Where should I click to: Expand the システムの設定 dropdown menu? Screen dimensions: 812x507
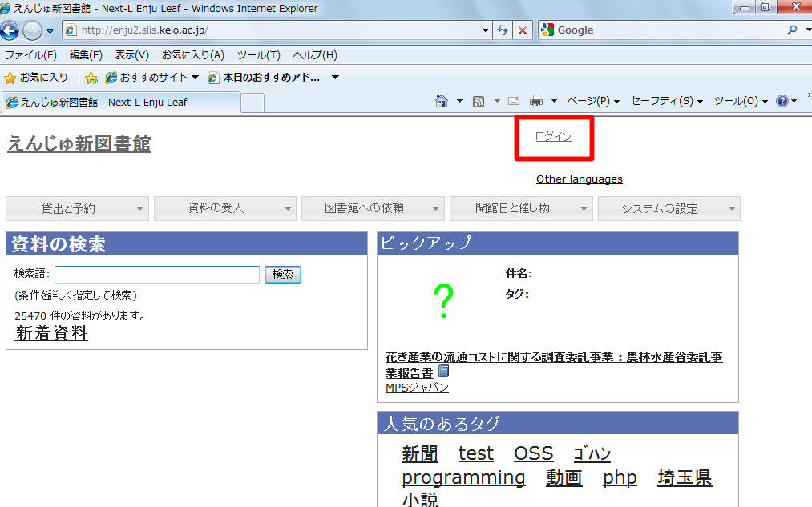tap(669, 208)
